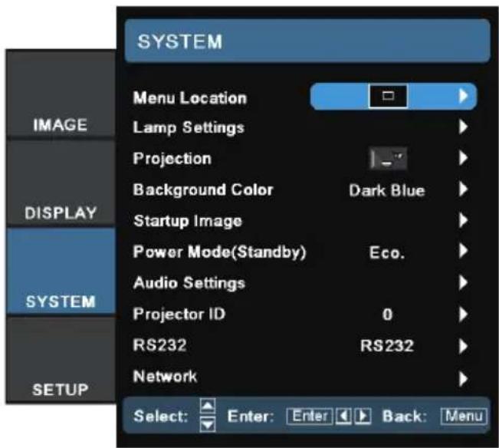Click the Projection mode icon
This screenshot has width=499, height=448.
[x=388, y=158]
